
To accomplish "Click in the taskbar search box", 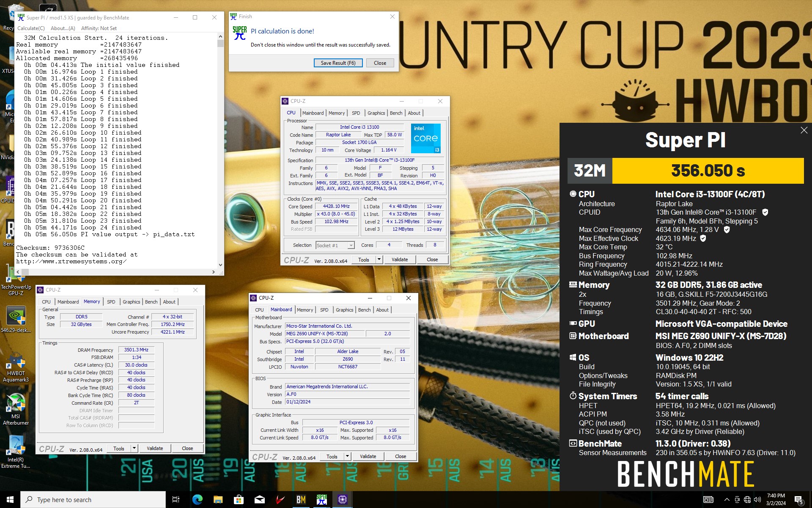I will point(93,500).
